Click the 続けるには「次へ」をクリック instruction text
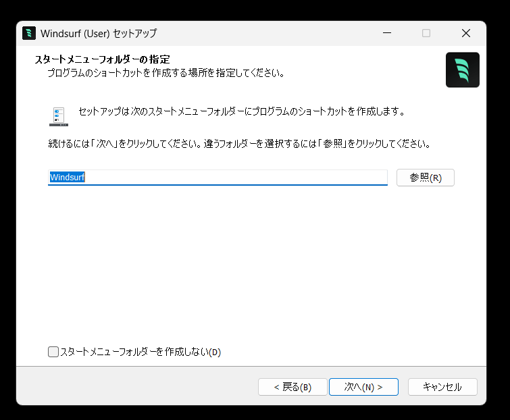 [x=239, y=143]
